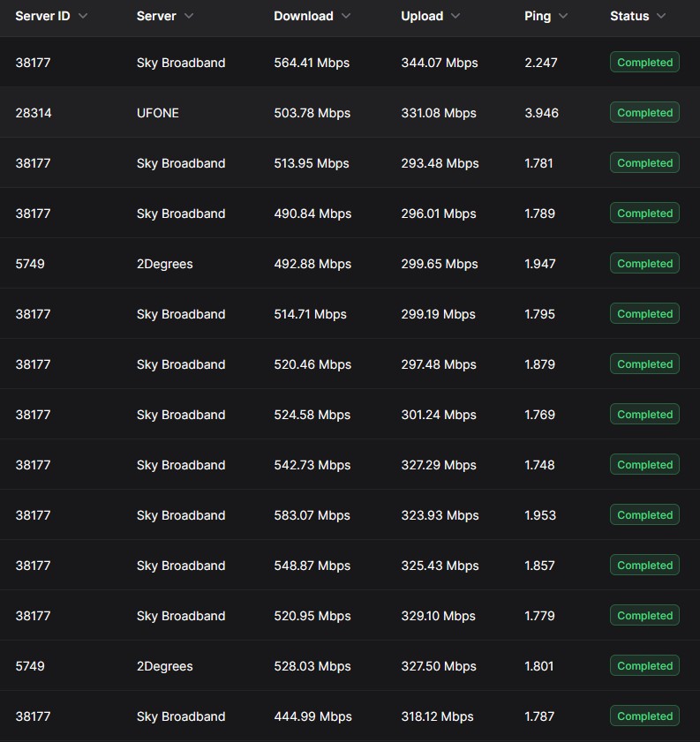The height and width of the screenshot is (742, 700).
Task: Click Completed badge on 564.41 Mbps row
Action: [x=644, y=63]
